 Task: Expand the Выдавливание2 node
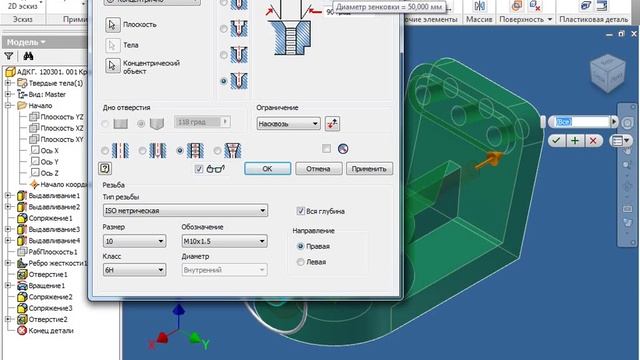pyautogui.click(x=8, y=207)
